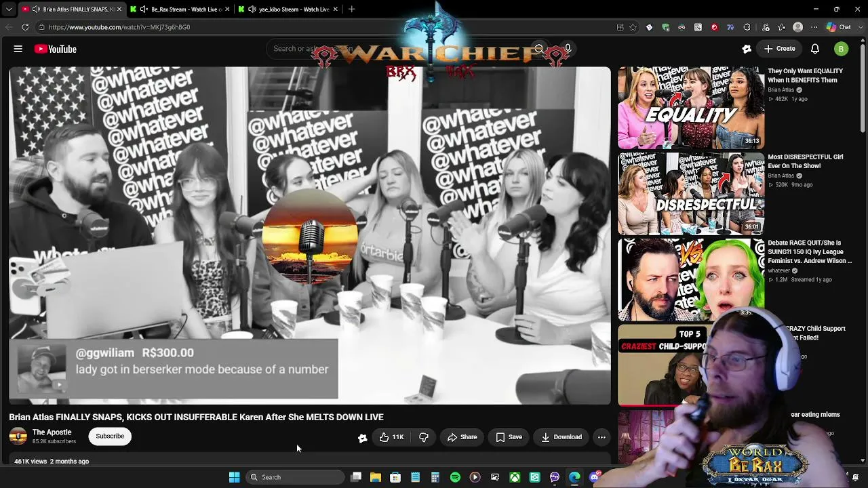The image size is (868, 488).
Task: Bookmark this page with the star icon
Action: 633,27
